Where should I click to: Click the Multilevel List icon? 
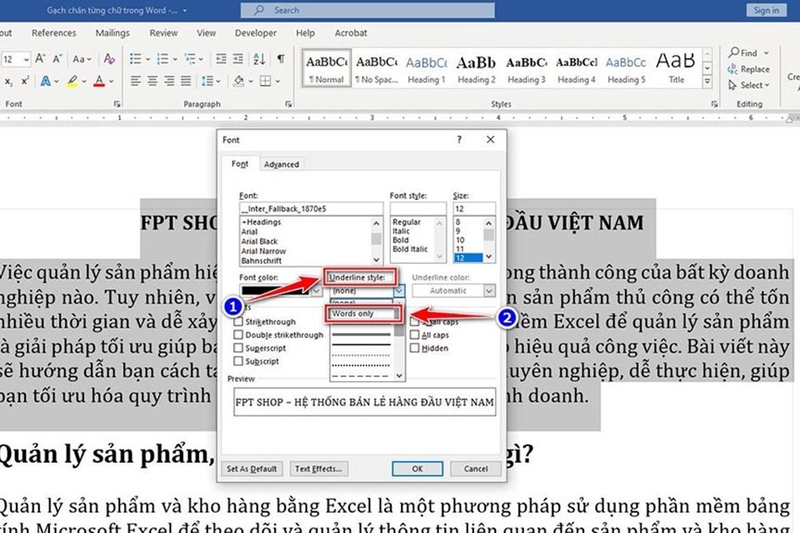coord(190,59)
